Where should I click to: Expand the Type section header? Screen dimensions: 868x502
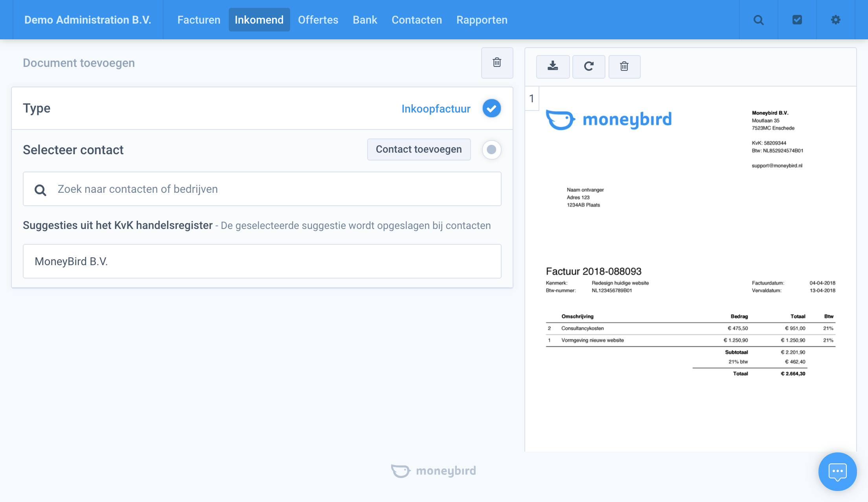coord(37,108)
